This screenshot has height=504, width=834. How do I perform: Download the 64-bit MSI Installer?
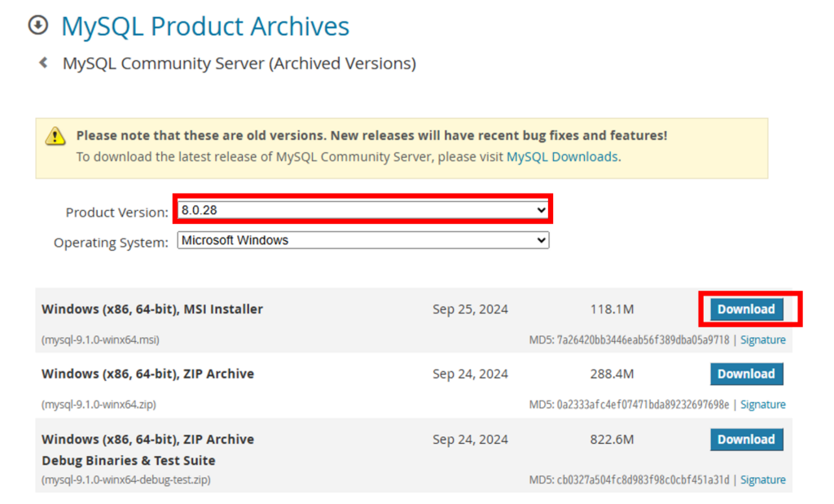(x=746, y=309)
